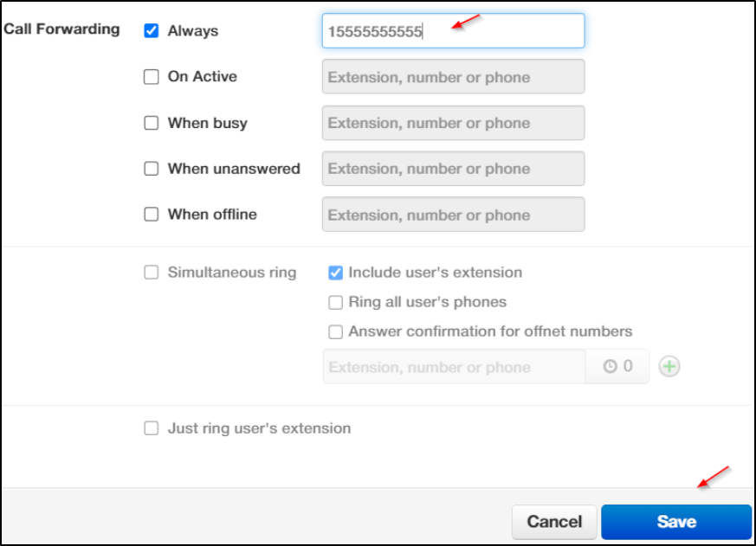Viewport: 756px width, 546px height.
Task: Uncheck the Always forwarding checkbox
Action: (152, 31)
